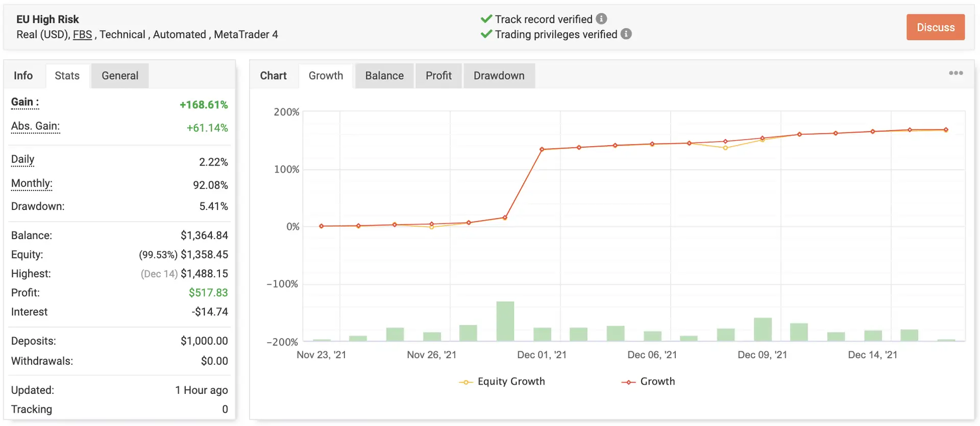Click the Track record verified checkmark
The height and width of the screenshot is (426, 980).
(x=486, y=19)
